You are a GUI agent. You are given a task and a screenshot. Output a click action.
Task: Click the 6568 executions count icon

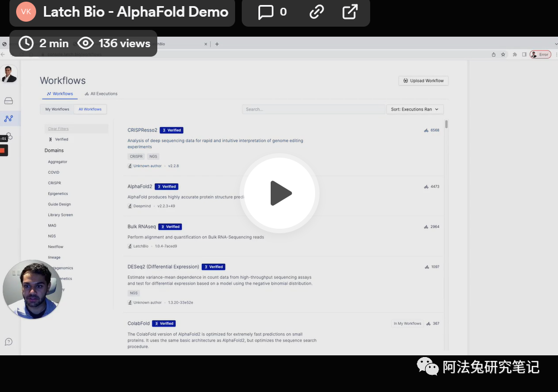click(426, 130)
